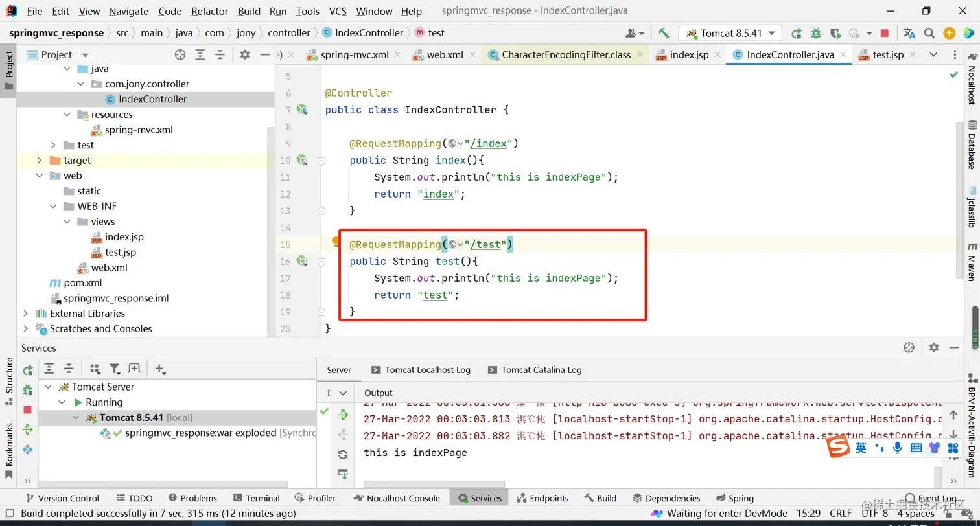Switch to the test.jsp editor tab
The image size is (980, 526).
(x=887, y=54)
